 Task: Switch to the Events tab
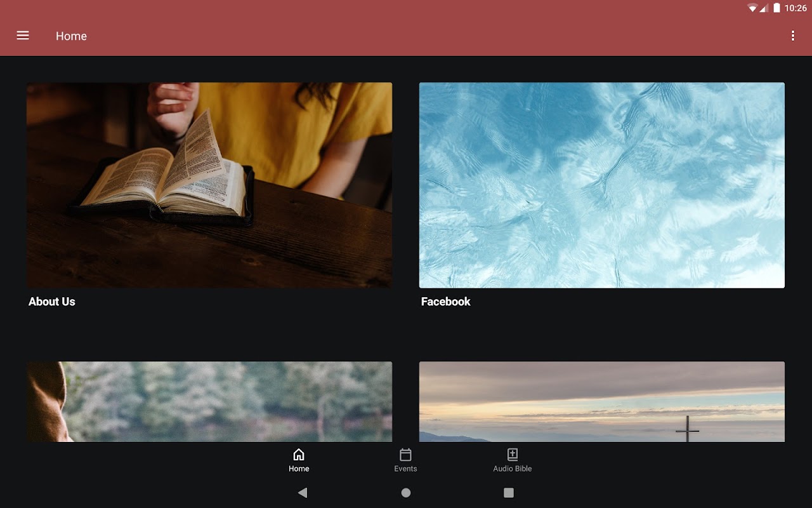click(405, 460)
